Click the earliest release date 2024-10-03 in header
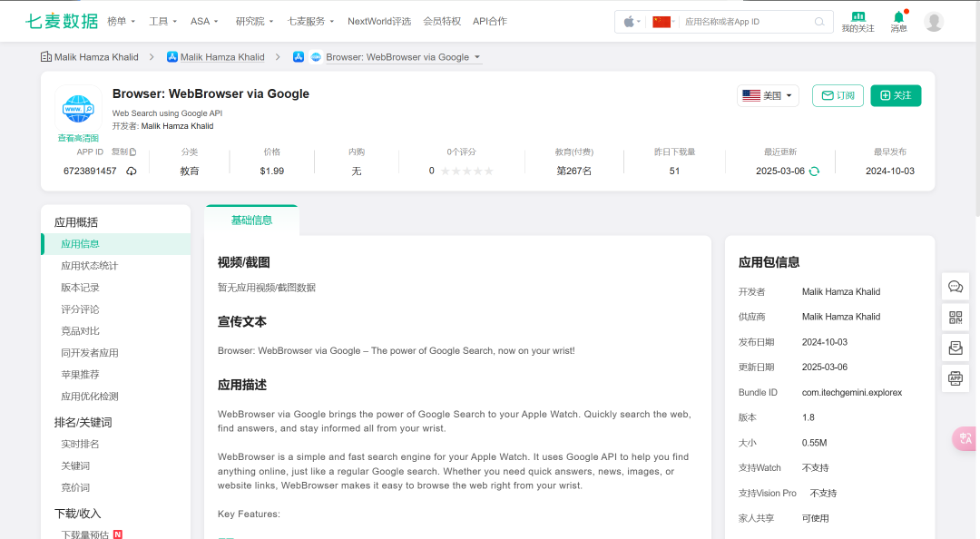 point(889,171)
